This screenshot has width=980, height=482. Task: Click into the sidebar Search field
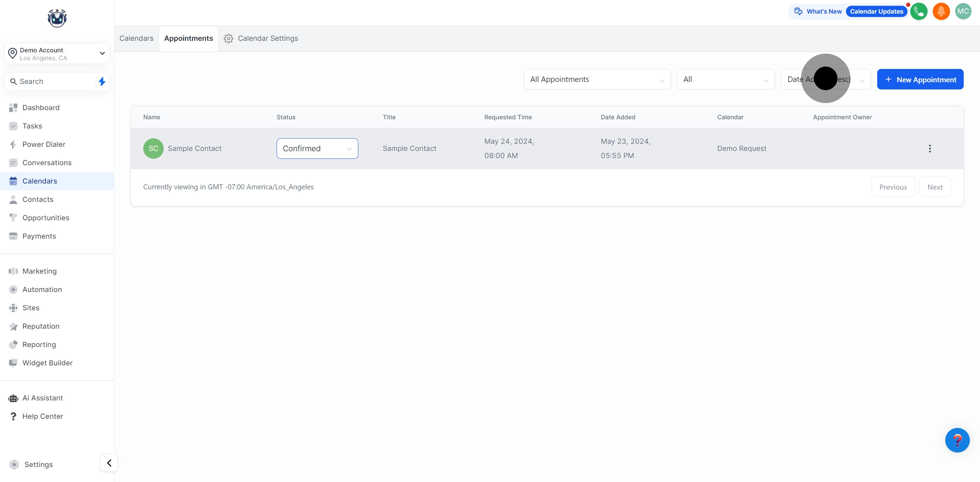tap(53, 81)
